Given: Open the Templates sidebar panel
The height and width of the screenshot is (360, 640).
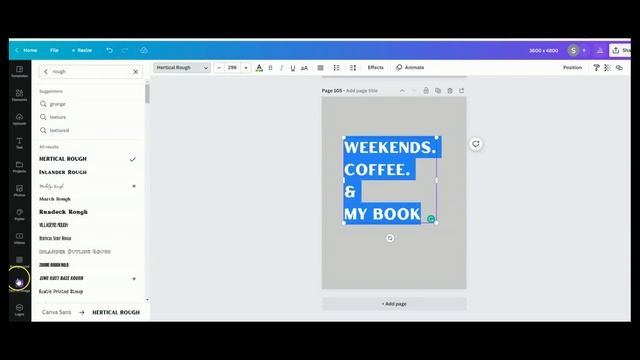Looking at the screenshot, I should point(19,71).
